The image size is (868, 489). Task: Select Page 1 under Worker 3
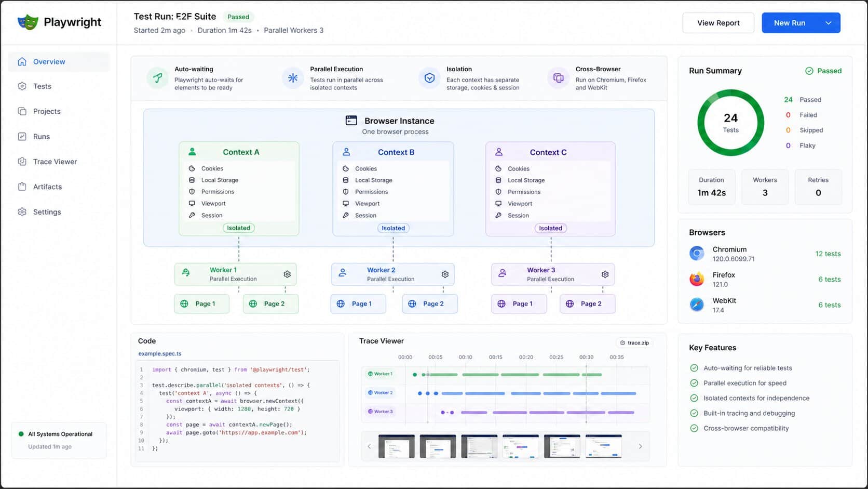(x=519, y=304)
